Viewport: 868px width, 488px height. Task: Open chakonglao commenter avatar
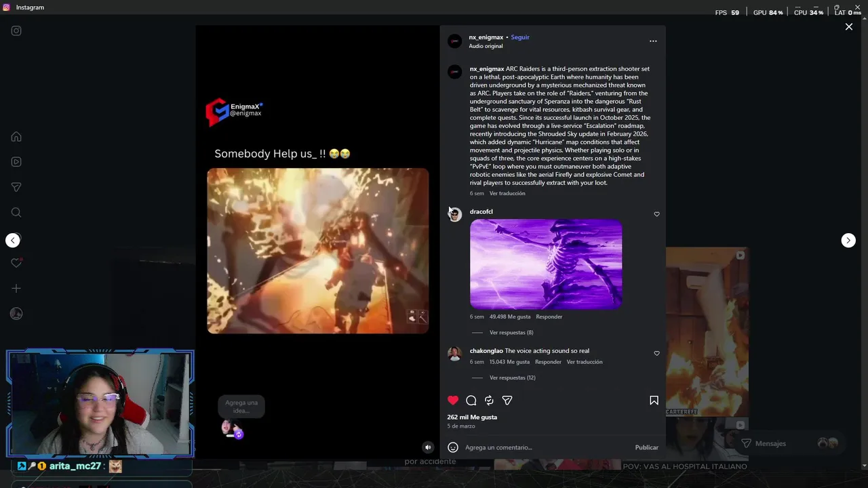[x=455, y=354]
